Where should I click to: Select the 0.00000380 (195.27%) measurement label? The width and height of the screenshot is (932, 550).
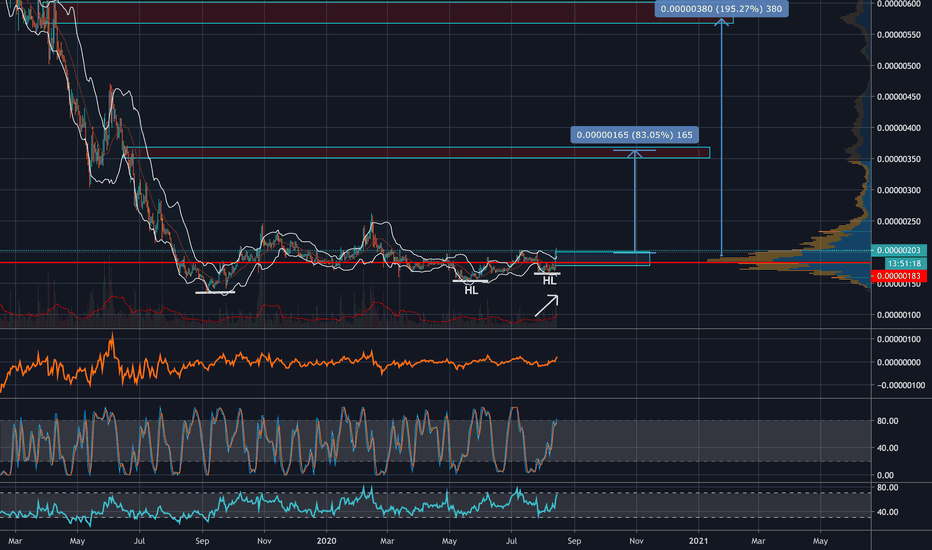pyautogui.click(x=722, y=9)
